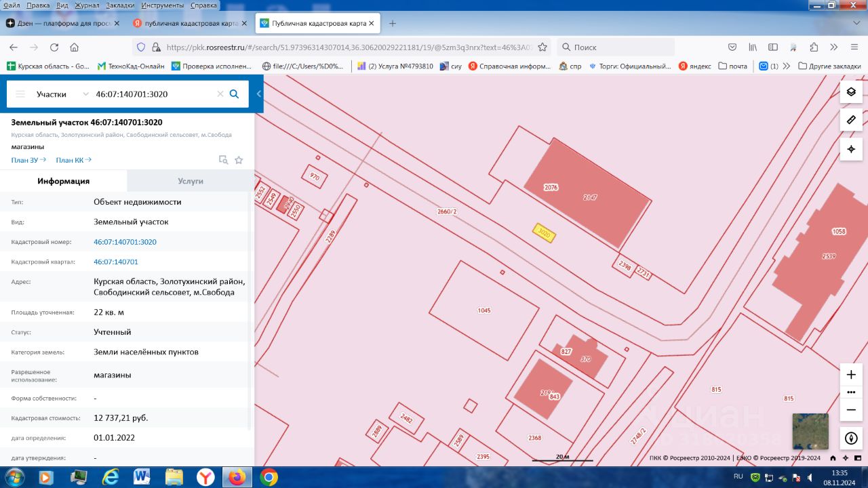
Task: Open the 'Журнал' menu
Action: pyautogui.click(x=86, y=5)
